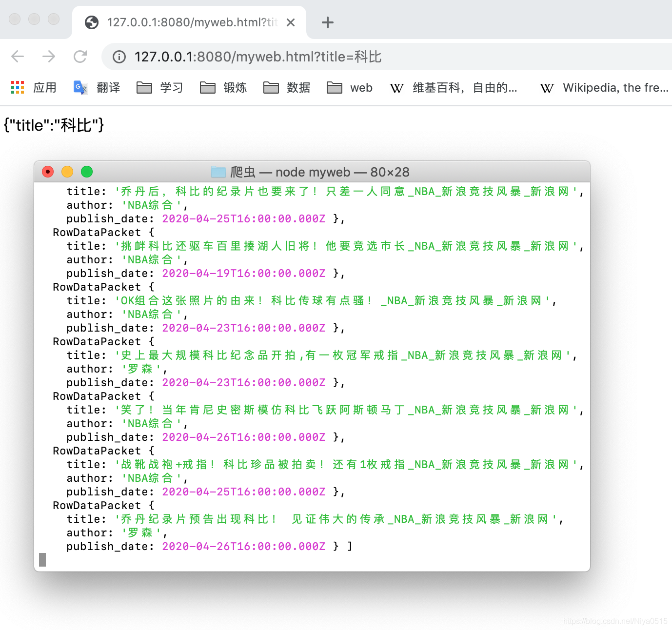
Task: Click the title line starting 乔丹纪录片
Action: [x=315, y=519]
